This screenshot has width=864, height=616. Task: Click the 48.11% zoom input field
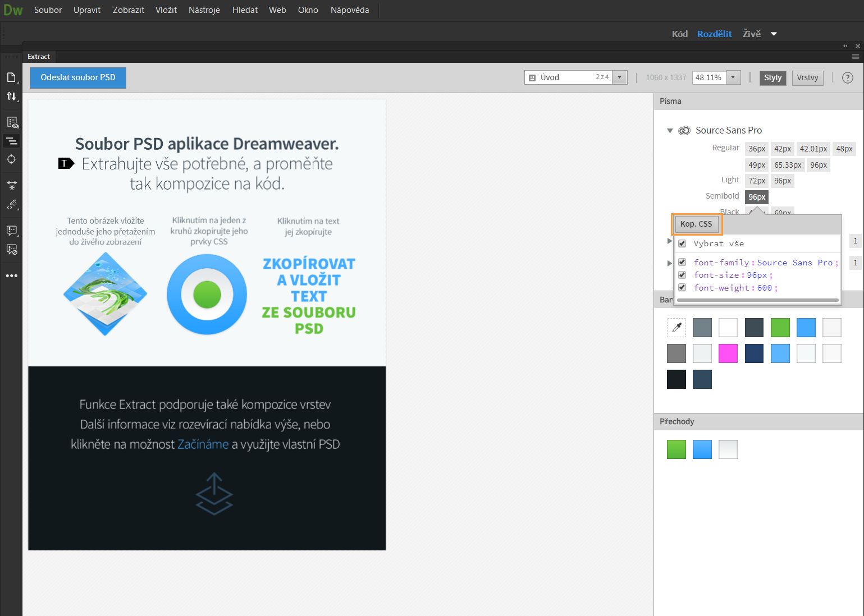[x=709, y=77]
